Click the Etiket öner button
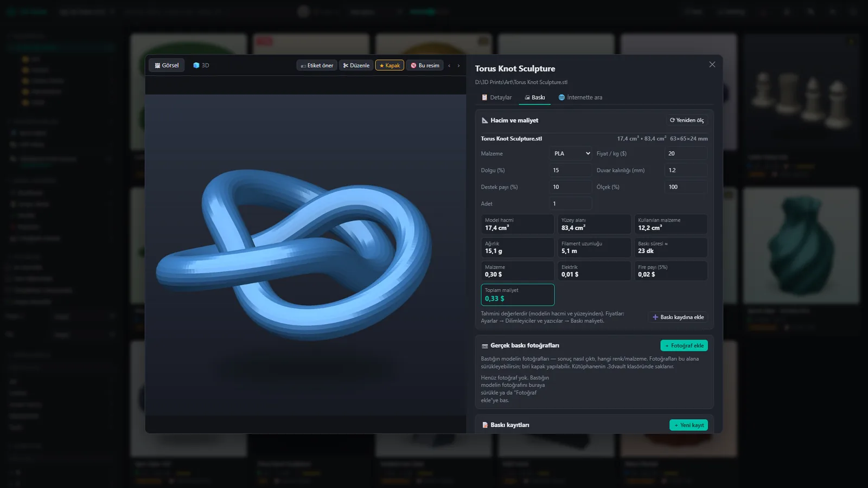 (x=317, y=66)
